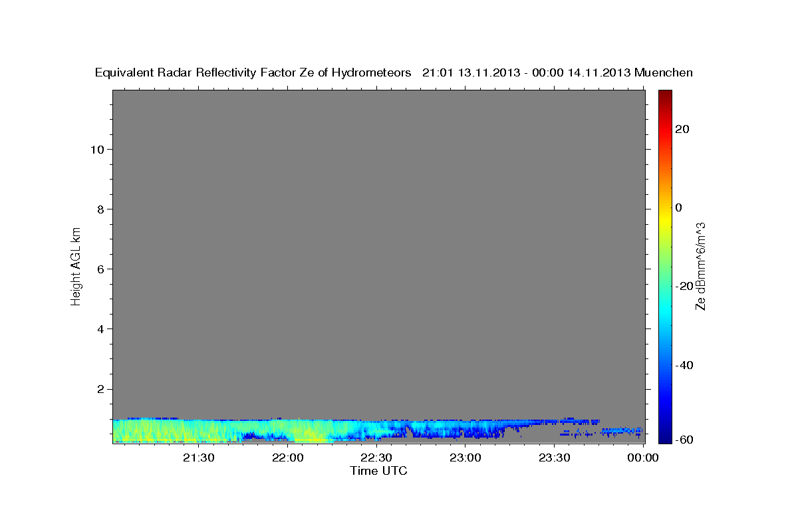Click the height tick label 6
The image size is (798, 532).
coord(100,269)
